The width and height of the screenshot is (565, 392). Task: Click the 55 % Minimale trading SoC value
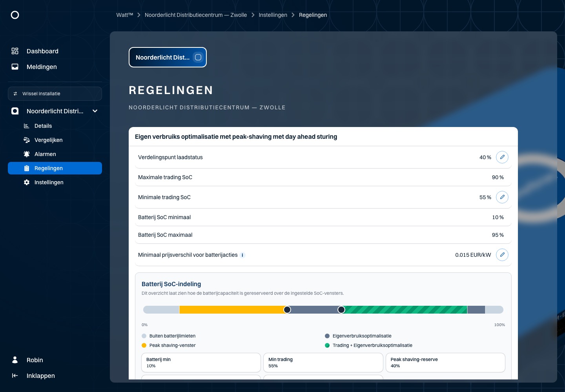pyautogui.click(x=485, y=197)
